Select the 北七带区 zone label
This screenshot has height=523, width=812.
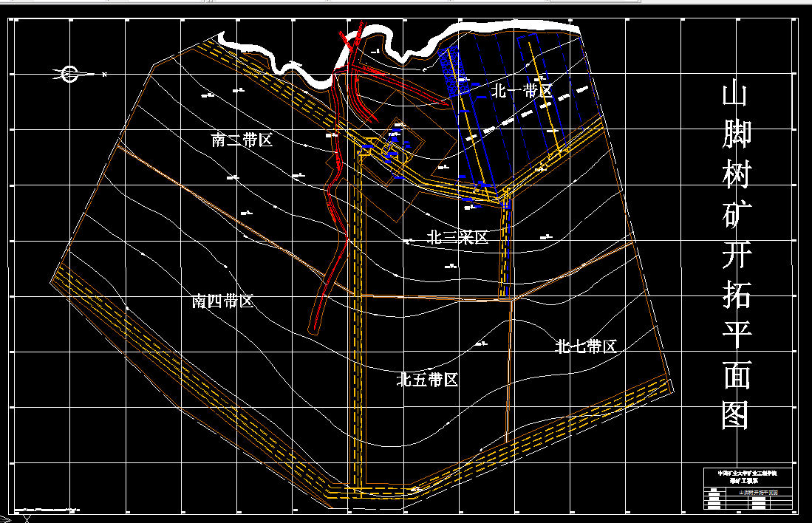[586, 346]
